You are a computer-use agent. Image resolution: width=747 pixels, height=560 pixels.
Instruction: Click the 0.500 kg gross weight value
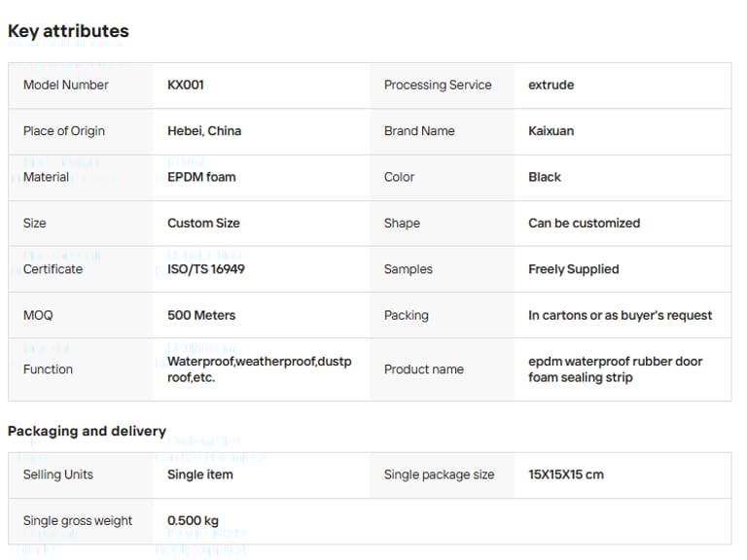(193, 520)
